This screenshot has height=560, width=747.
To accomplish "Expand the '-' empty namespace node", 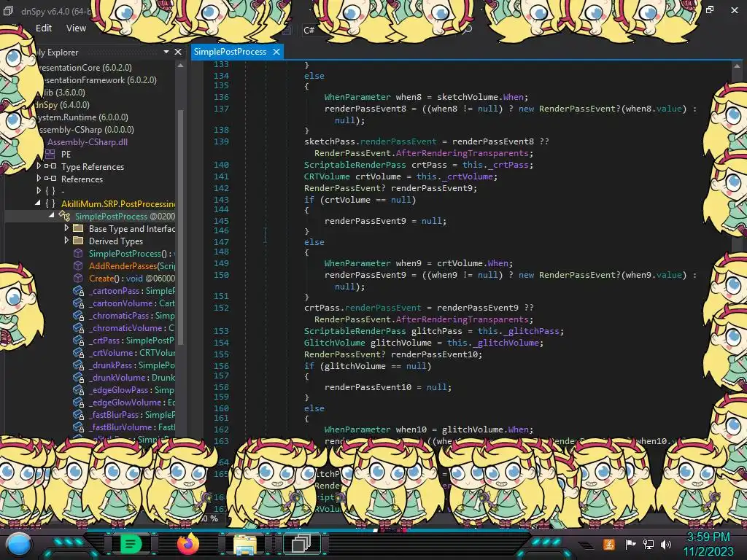I will coord(39,190).
